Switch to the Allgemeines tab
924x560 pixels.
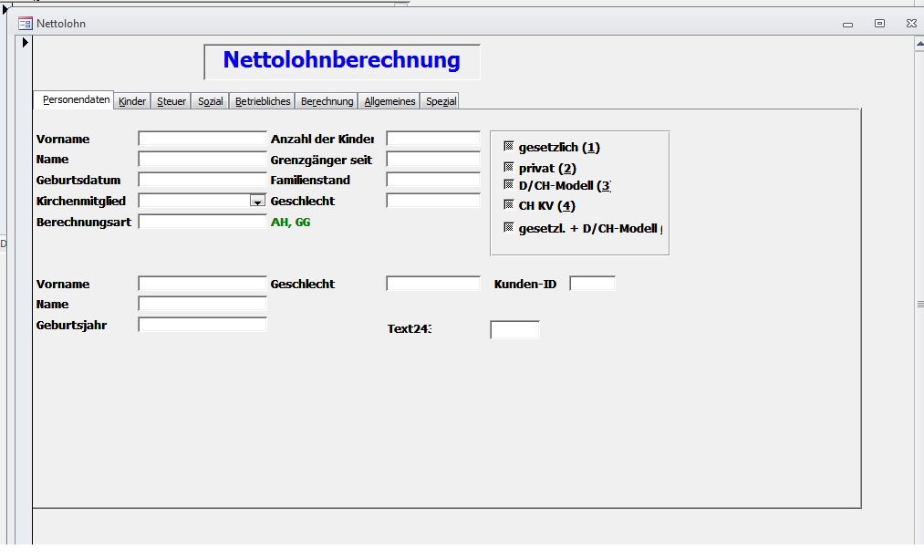[389, 101]
